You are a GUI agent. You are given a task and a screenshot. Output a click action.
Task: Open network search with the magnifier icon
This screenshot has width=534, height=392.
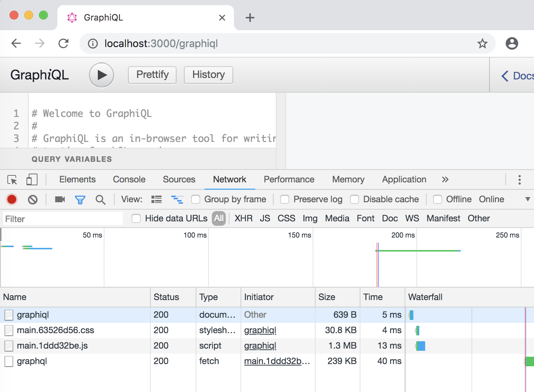100,199
